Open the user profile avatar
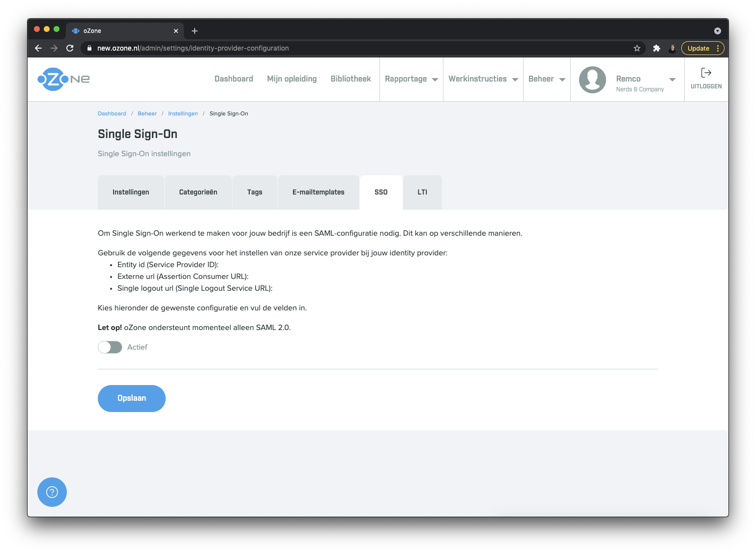756x553 pixels. click(592, 79)
